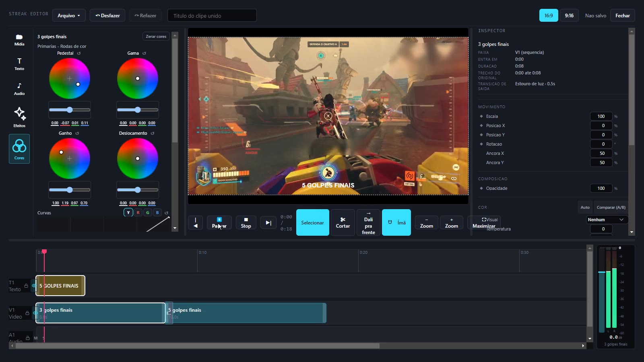Viewport: 644px width, 362px height.
Task: Activate the Selecionar tool
Action: click(x=313, y=222)
